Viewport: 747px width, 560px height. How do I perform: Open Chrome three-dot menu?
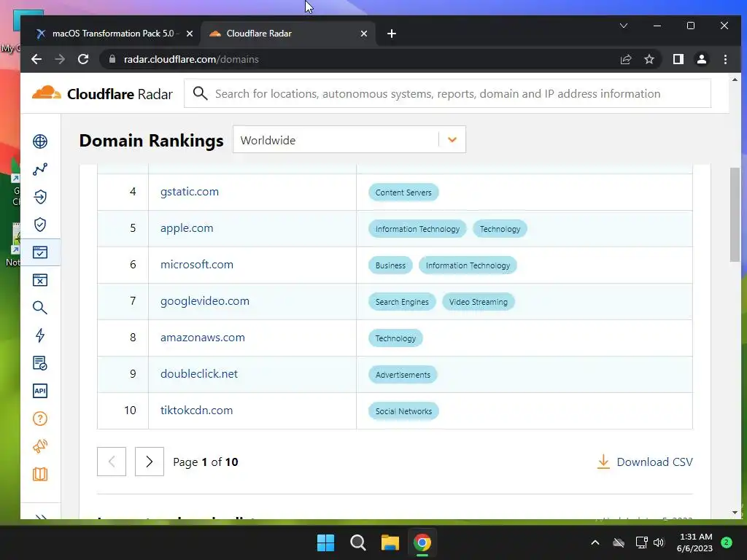click(725, 59)
